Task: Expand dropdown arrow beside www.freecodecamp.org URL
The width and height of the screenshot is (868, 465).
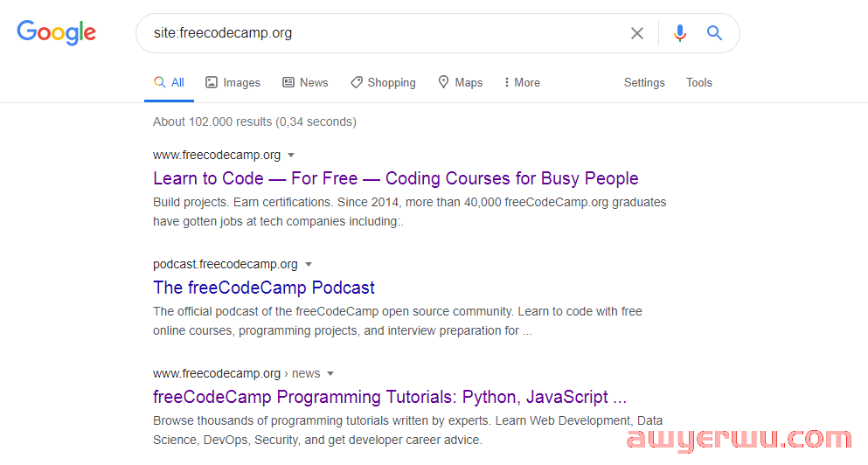Action: pos(291,156)
